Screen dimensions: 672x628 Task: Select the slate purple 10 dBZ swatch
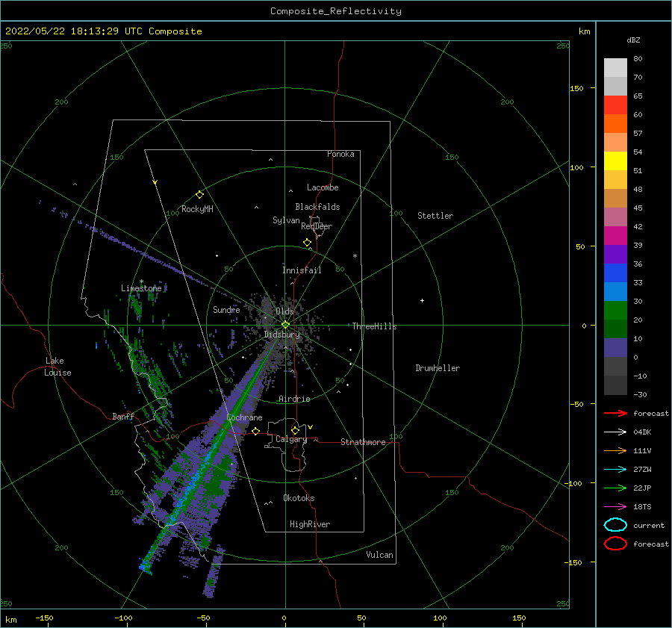(x=615, y=347)
